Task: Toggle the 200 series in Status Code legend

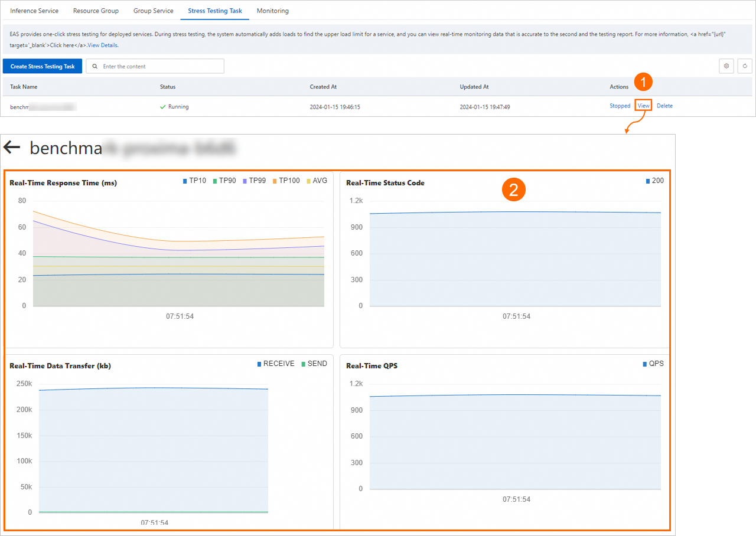Action: (x=654, y=181)
